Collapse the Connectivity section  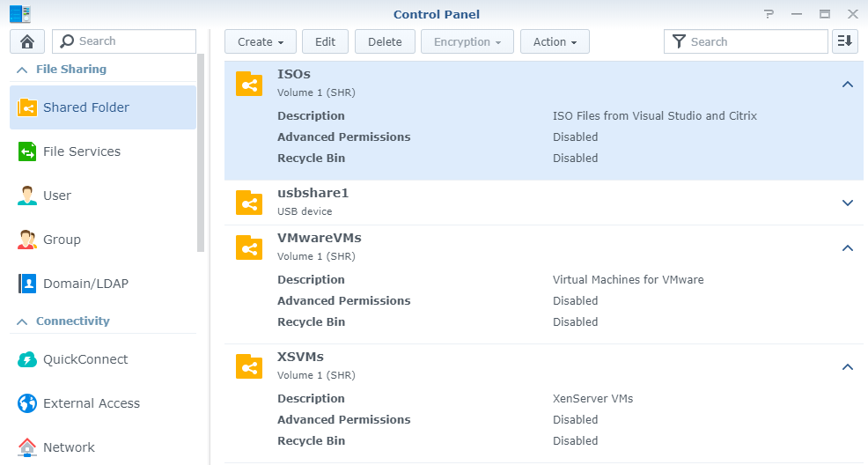click(23, 321)
